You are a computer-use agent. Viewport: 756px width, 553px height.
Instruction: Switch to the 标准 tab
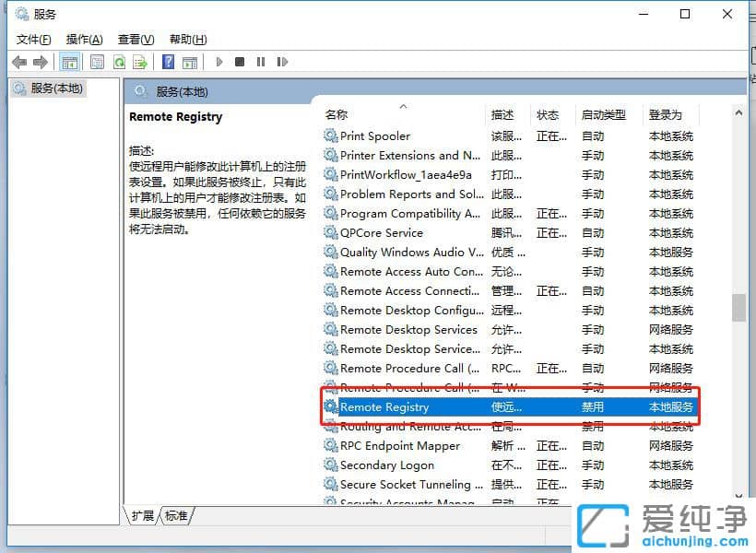pyautogui.click(x=175, y=516)
